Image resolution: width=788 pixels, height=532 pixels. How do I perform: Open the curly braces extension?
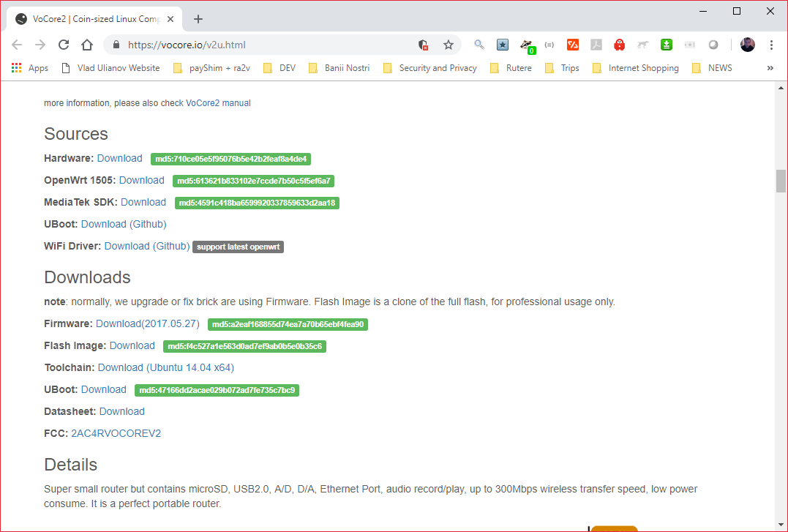point(549,45)
